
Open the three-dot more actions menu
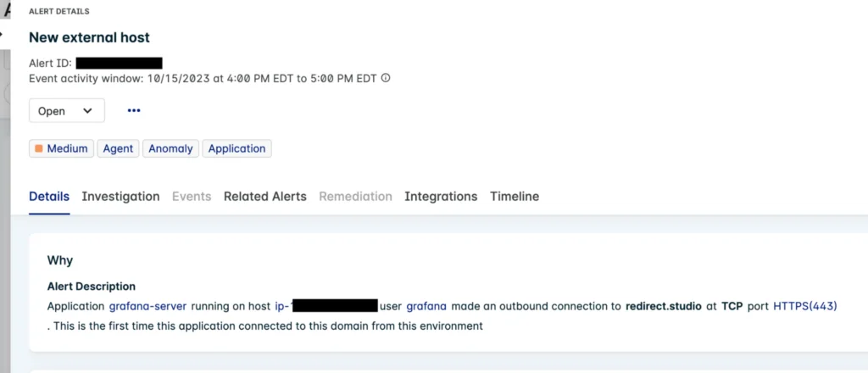coord(134,111)
